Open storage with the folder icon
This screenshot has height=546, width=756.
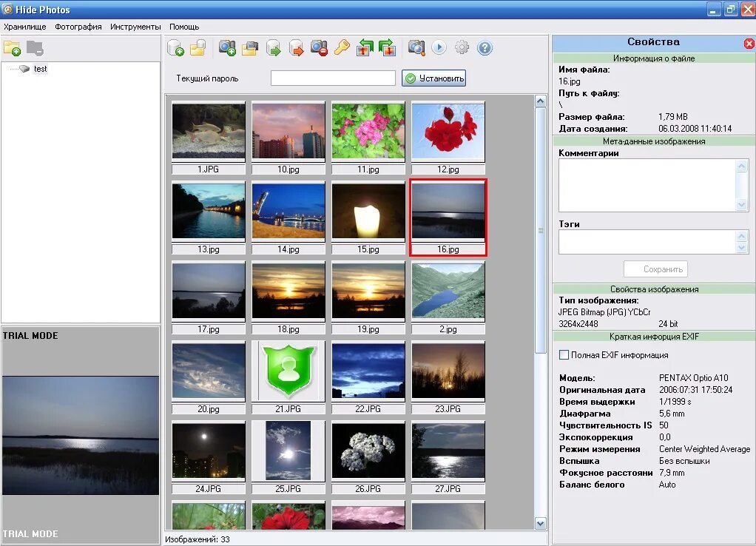(198, 48)
